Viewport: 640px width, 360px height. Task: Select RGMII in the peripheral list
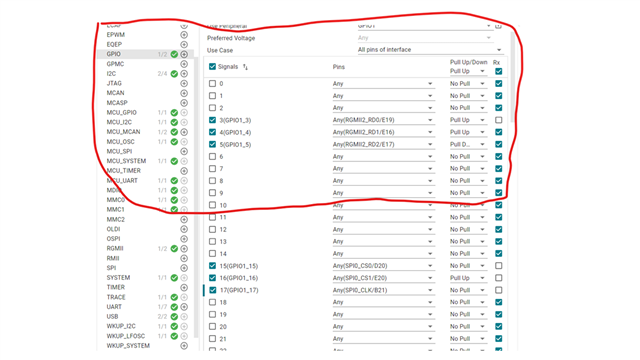click(x=115, y=249)
